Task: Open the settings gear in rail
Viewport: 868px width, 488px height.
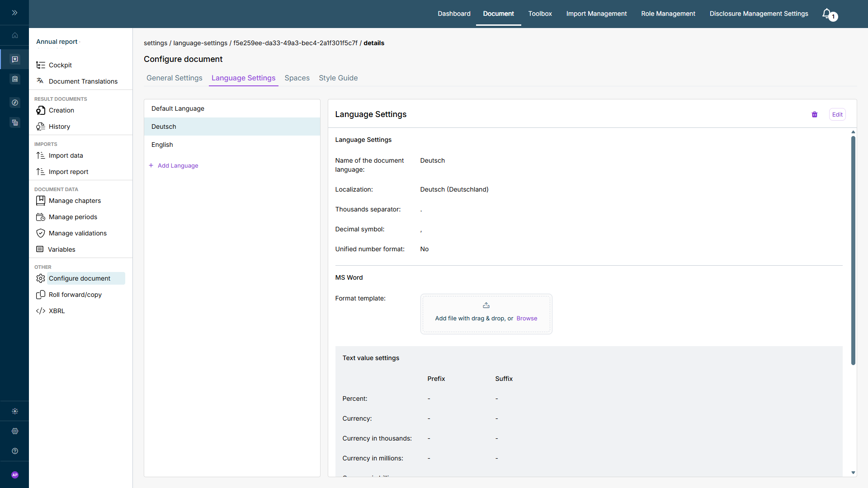Action: click(15, 431)
